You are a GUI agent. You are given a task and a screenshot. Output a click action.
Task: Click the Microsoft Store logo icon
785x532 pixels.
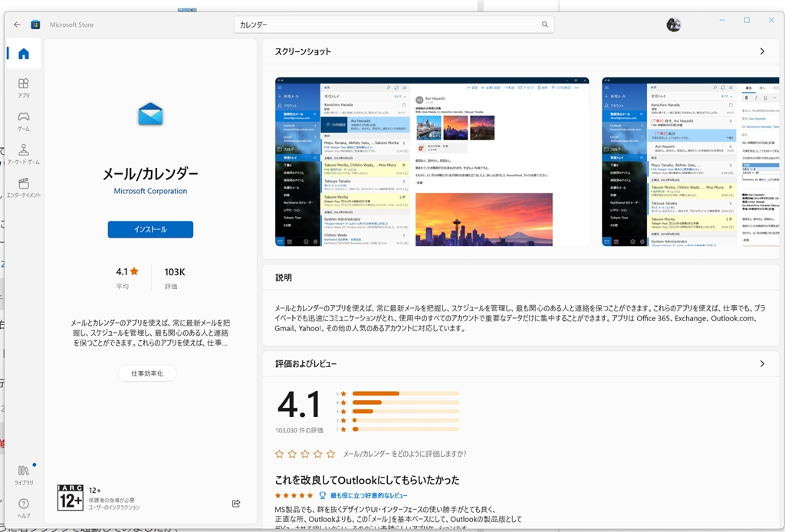click(x=35, y=25)
